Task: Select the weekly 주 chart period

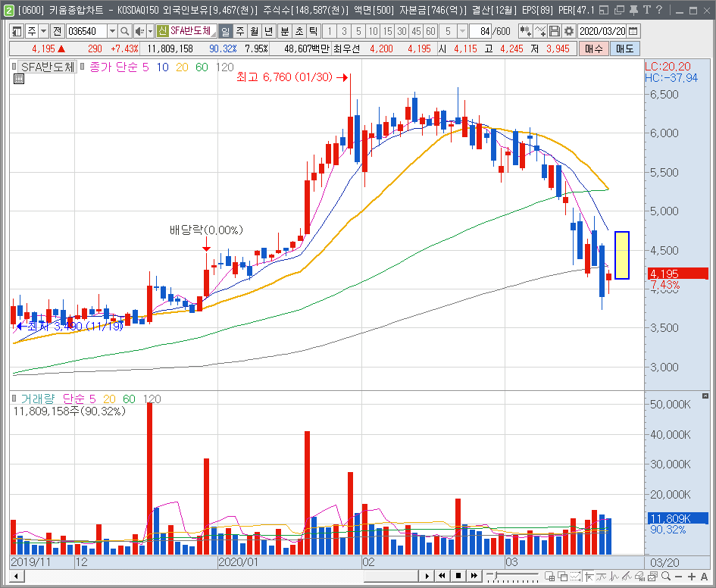Action: 240,31
